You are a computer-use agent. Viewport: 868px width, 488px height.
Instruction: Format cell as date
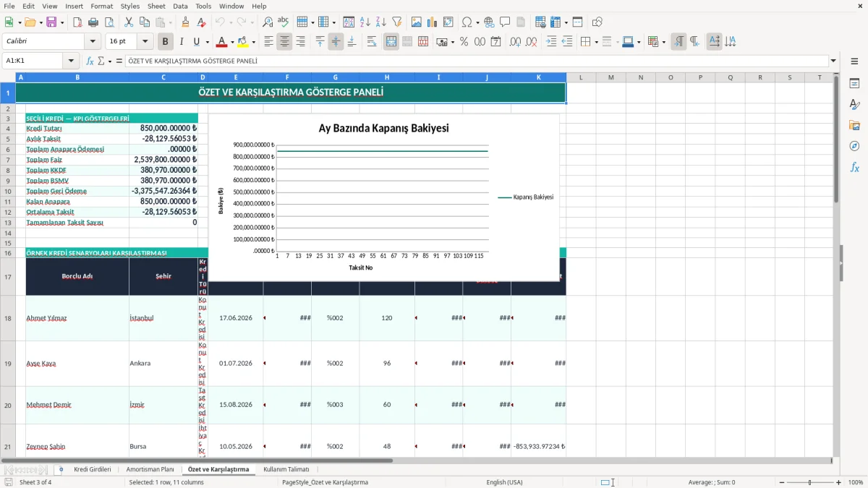495,42
